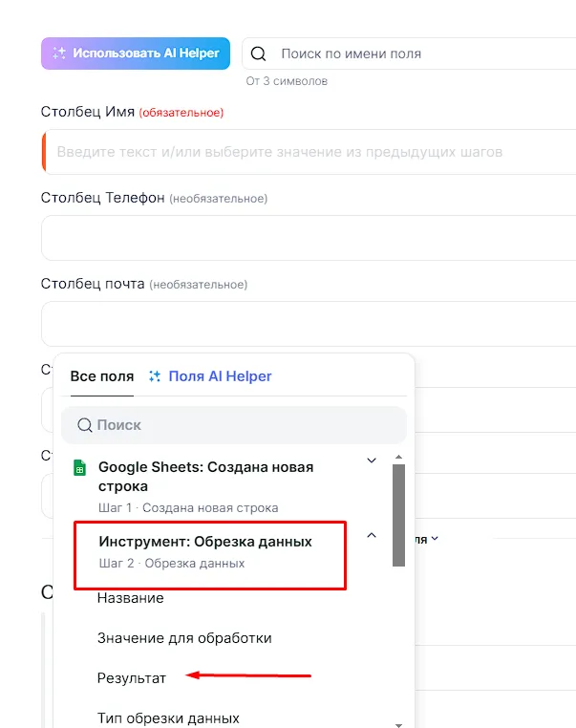Click the magnifier icon in dropdown Поиск box
The height and width of the screenshot is (728, 576).
84,425
